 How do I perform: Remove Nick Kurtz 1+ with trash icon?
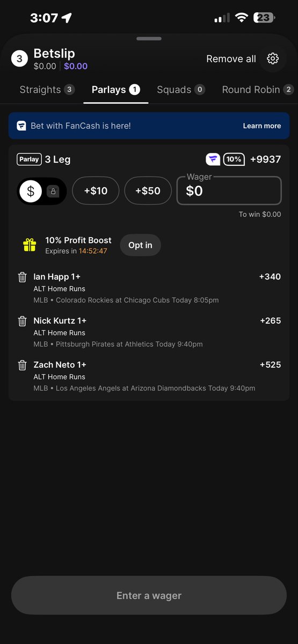tap(22, 321)
